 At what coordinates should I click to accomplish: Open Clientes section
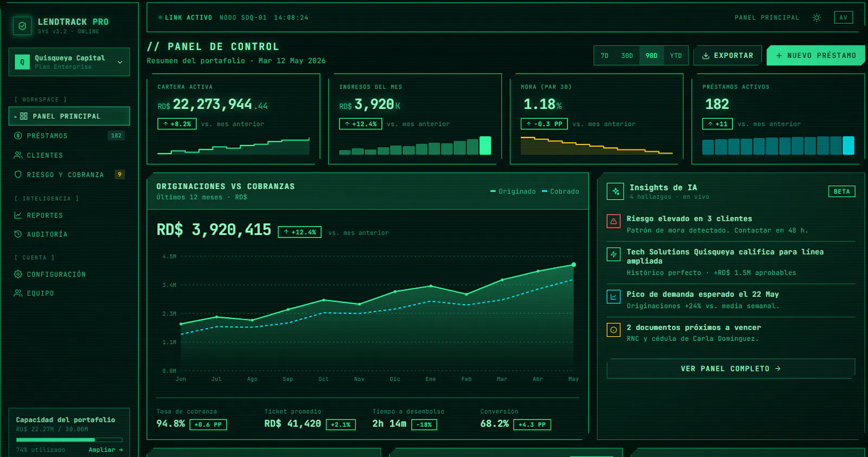click(69, 155)
